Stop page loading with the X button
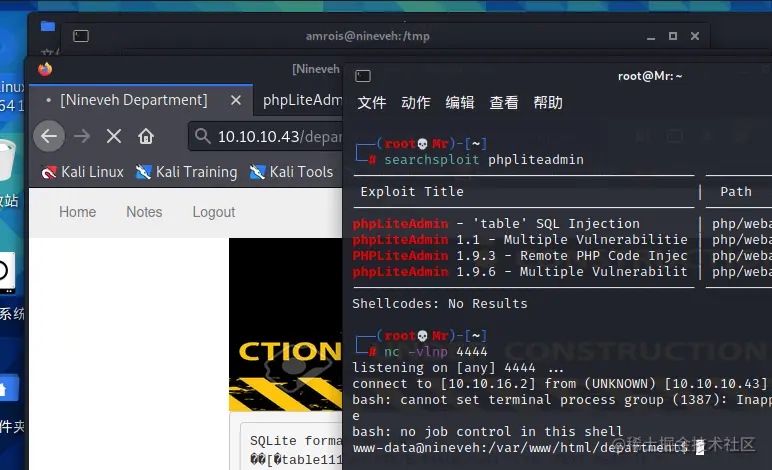 (x=114, y=136)
